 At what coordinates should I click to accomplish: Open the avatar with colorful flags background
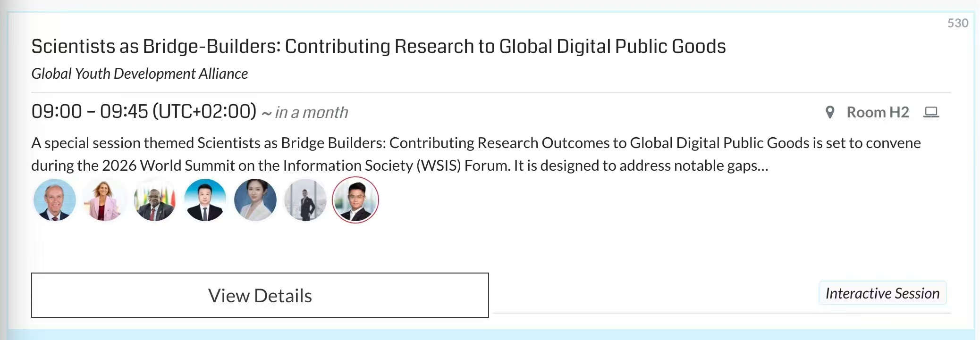pyautogui.click(x=155, y=200)
